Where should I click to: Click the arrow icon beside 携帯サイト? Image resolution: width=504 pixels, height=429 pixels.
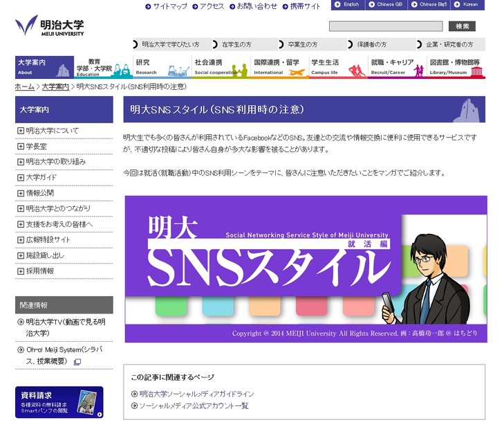point(285,6)
